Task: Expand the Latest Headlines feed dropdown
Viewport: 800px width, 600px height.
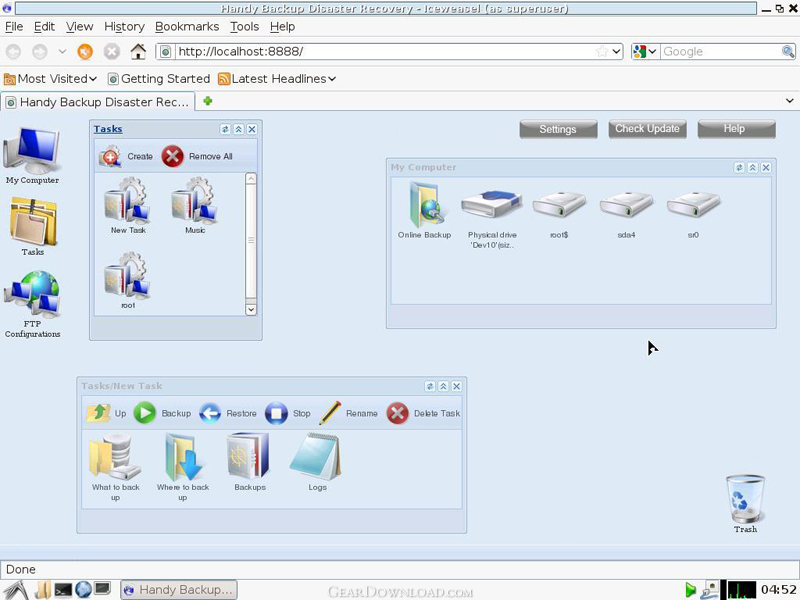Action: tap(277, 79)
